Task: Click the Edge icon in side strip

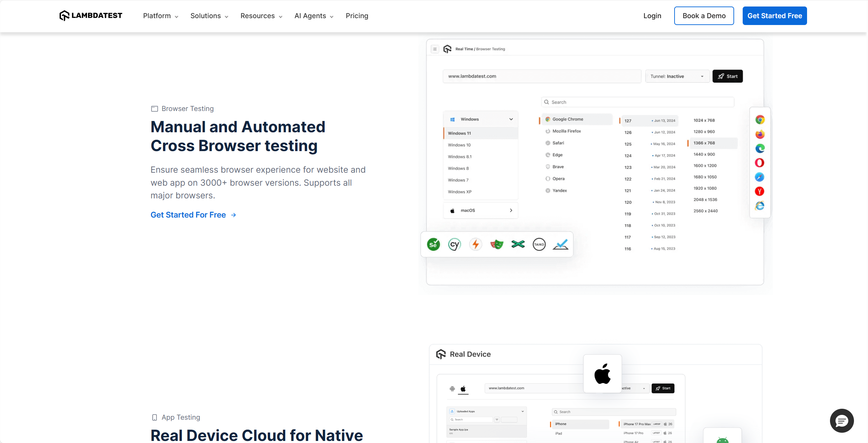Action: tap(760, 148)
